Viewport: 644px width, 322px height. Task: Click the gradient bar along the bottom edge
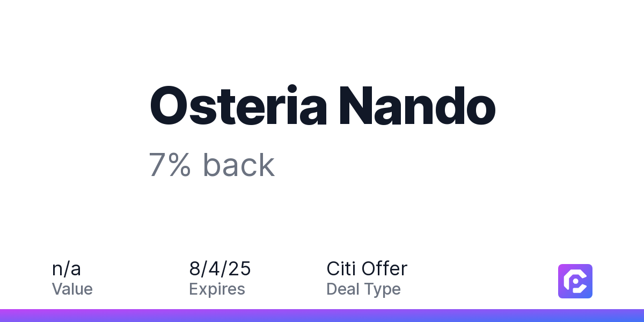coord(322,316)
